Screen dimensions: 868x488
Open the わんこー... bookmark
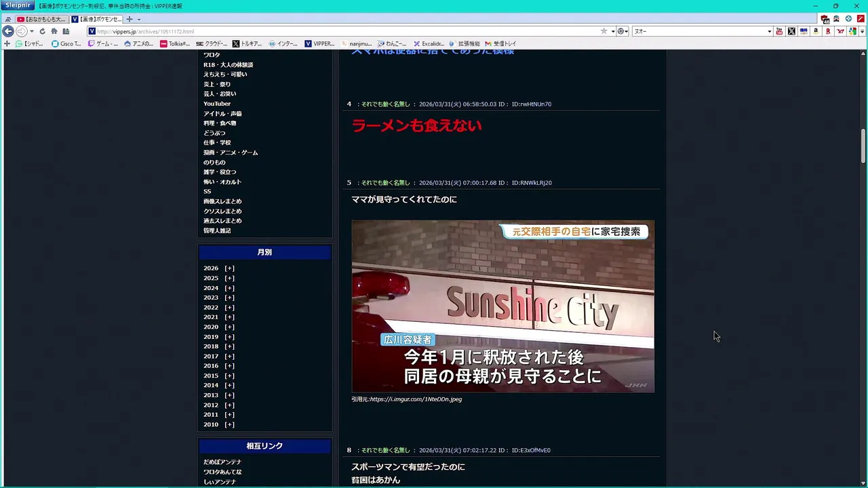(392, 43)
